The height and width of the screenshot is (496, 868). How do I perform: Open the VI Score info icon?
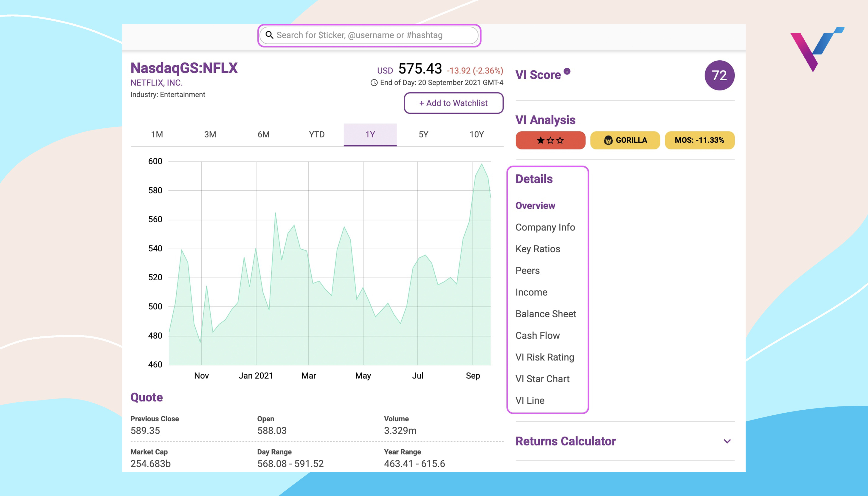coord(567,71)
